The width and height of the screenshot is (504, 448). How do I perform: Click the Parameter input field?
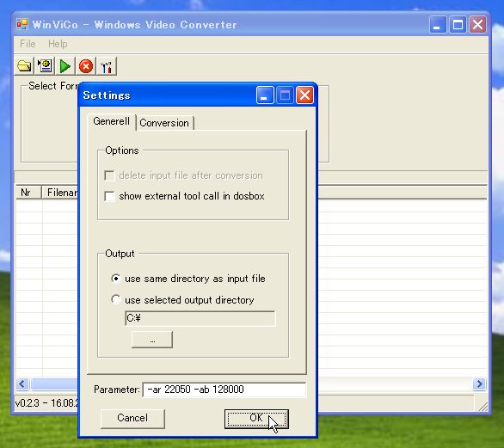tap(224, 390)
